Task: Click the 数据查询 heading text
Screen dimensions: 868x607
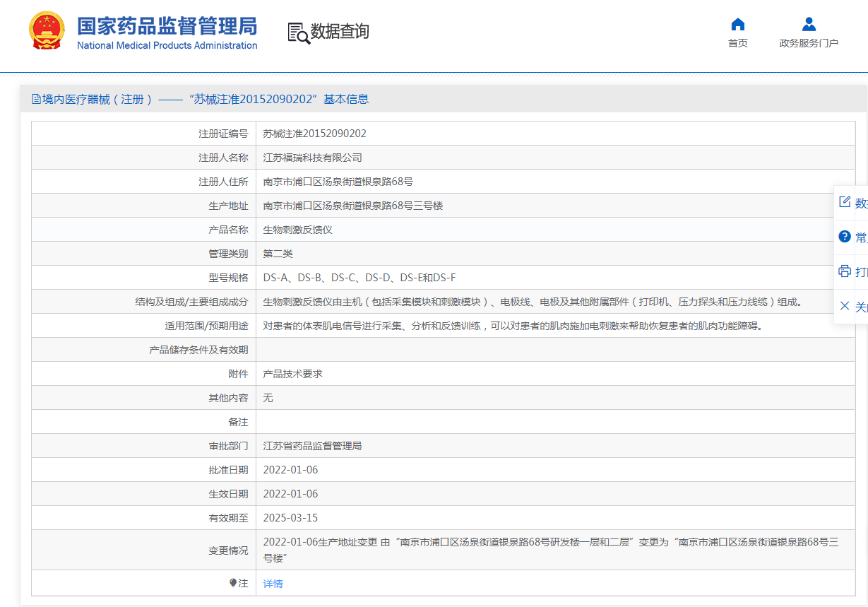Action: 340,32
